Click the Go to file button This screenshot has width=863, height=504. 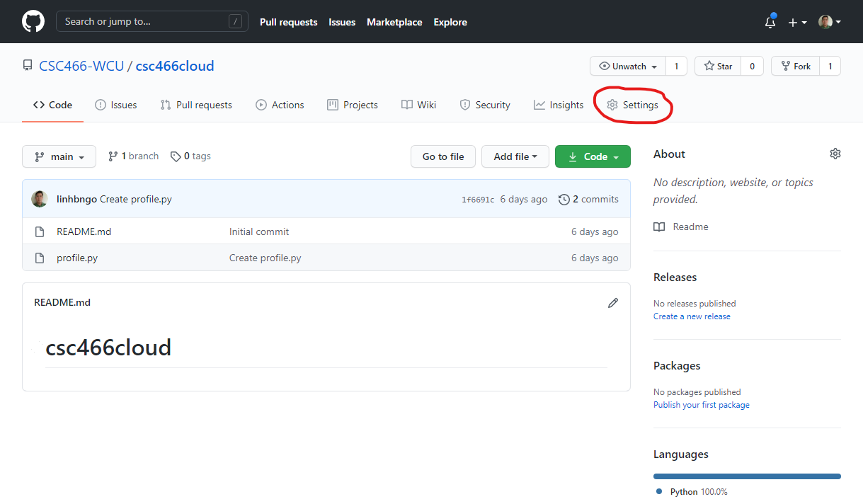443,156
